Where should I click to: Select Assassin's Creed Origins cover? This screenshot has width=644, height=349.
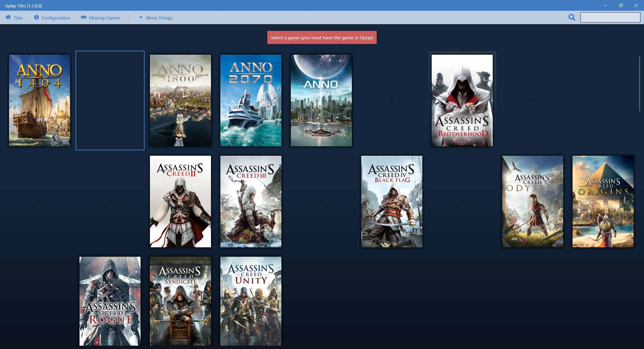coord(603,201)
